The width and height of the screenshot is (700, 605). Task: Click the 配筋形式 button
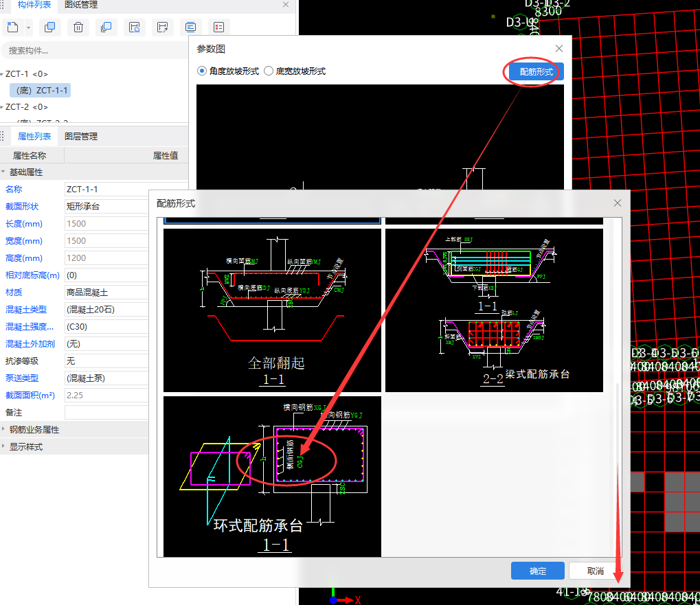pyautogui.click(x=536, y=72)
